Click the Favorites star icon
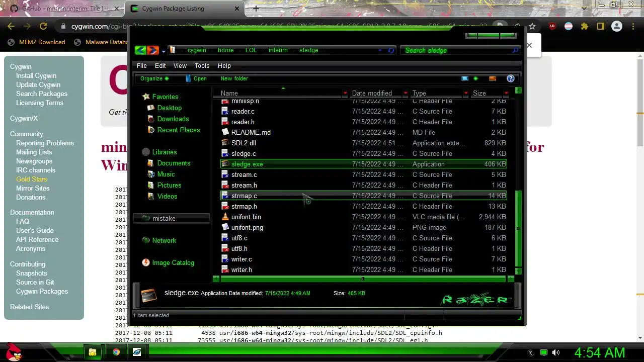The image size is (644, 362). tap(146, 97)
